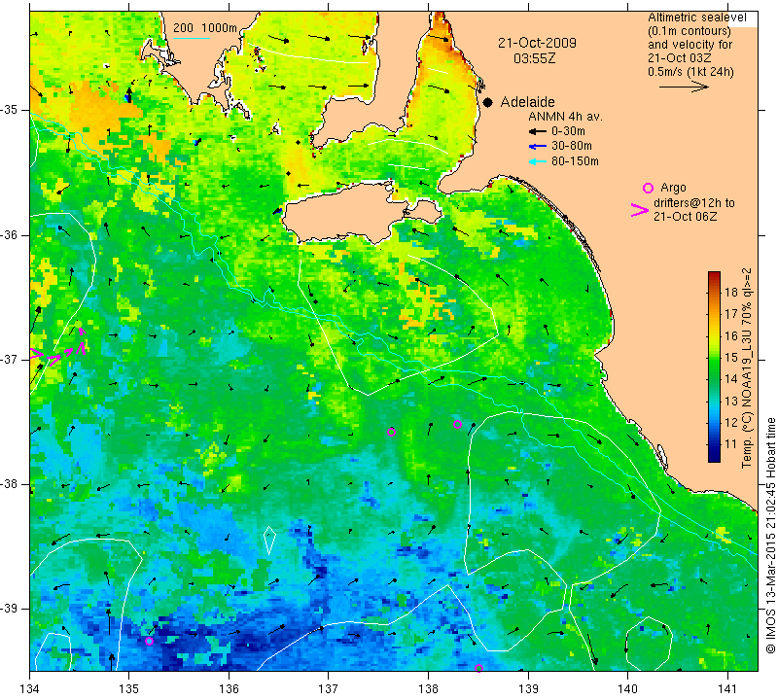Select Argo float marker near 135.2E 39.3S

tap(149, 641)
